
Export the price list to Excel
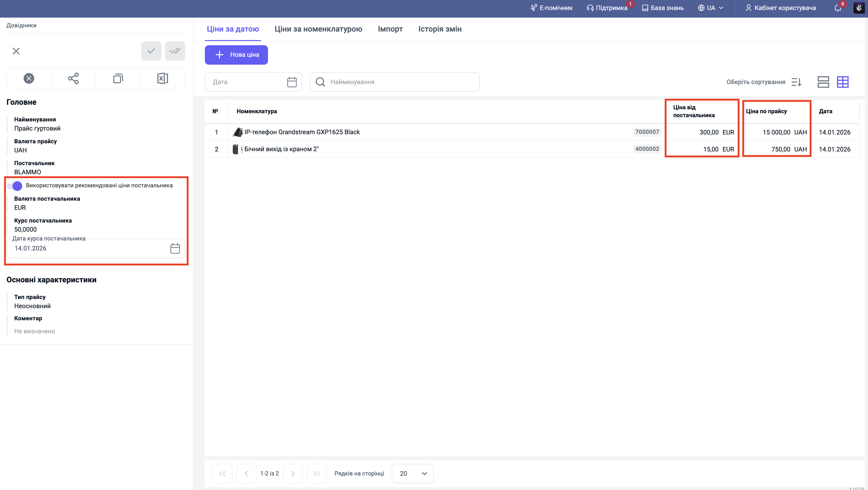pos(162,79)
